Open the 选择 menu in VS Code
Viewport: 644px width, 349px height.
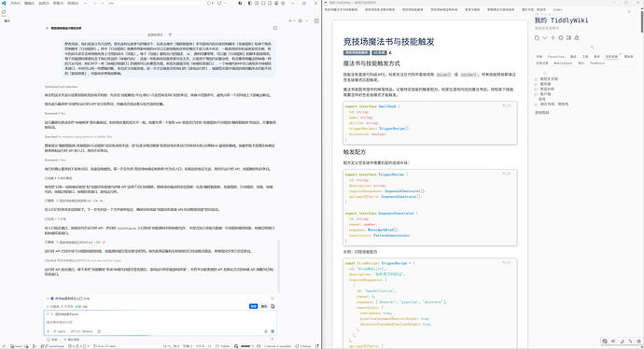click(x=44, y=4)
